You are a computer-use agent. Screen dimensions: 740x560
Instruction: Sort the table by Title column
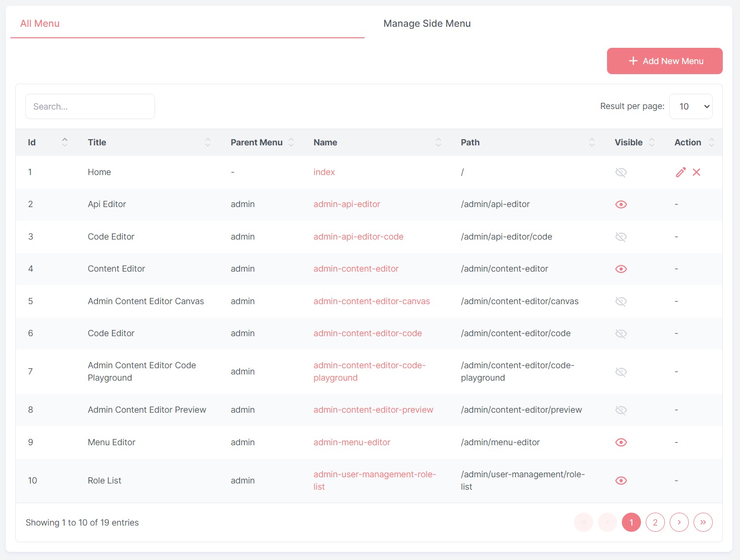(208, 142)
